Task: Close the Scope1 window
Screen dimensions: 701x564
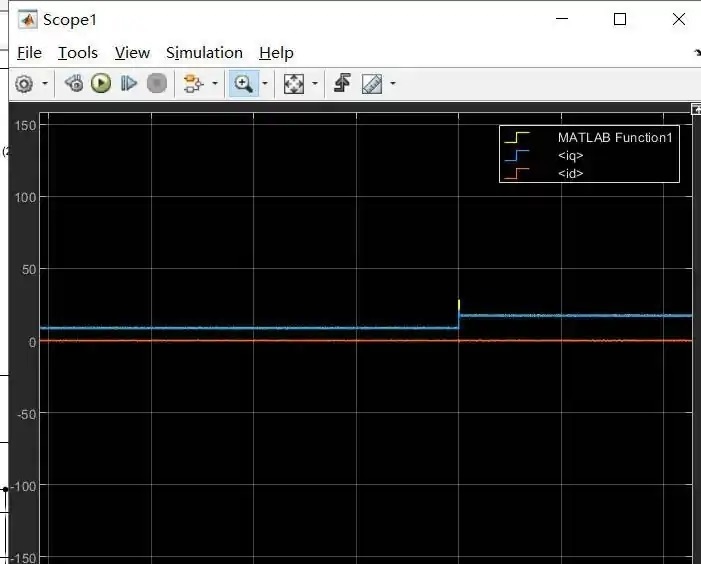Action: pos(679,19)
